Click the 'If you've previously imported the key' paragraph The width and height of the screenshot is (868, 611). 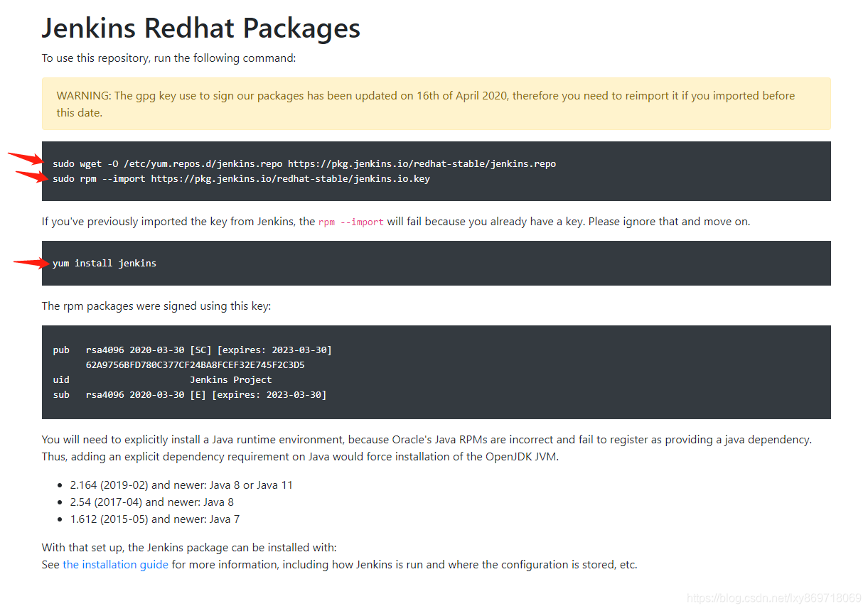click(396, 222)
